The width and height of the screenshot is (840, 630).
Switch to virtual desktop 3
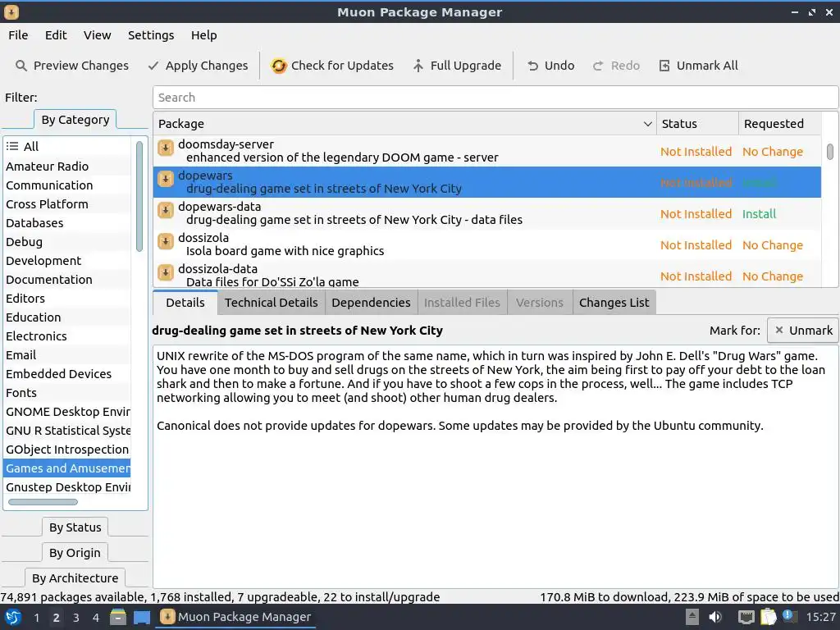pyautogui.click(x=76, y=618)
